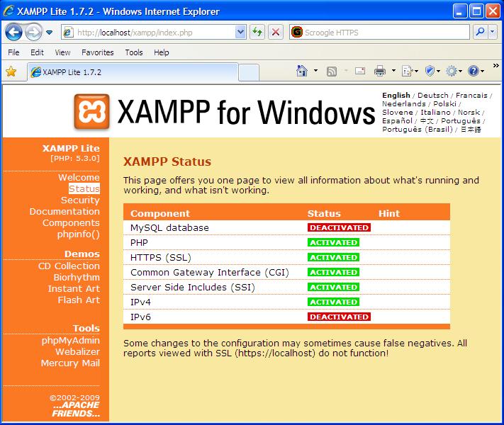504x425 pixels.
Task: Open Mercury Mail tool link
Action: click(x=70, y=363)
